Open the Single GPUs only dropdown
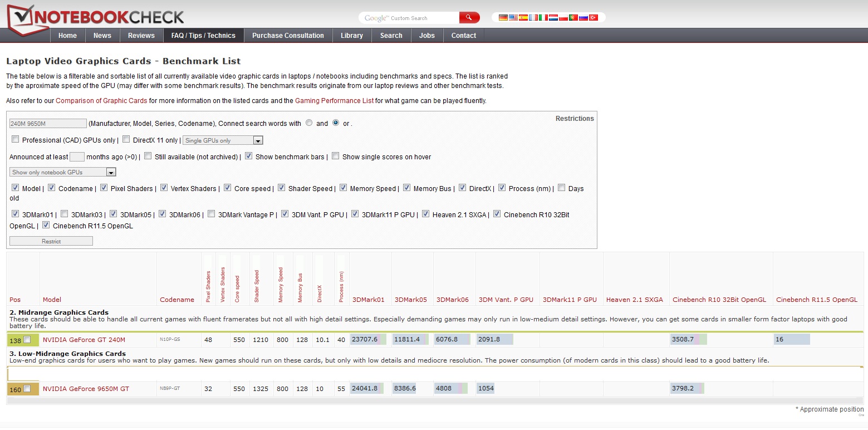This screenshot has height=430, width=868. 223,140
